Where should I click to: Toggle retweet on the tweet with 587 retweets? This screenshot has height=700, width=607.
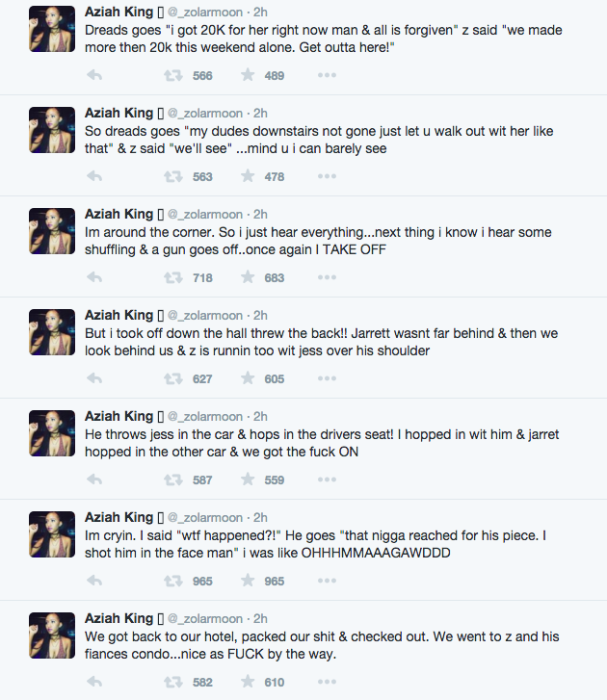pyautogui.click(x=172, y=480)
